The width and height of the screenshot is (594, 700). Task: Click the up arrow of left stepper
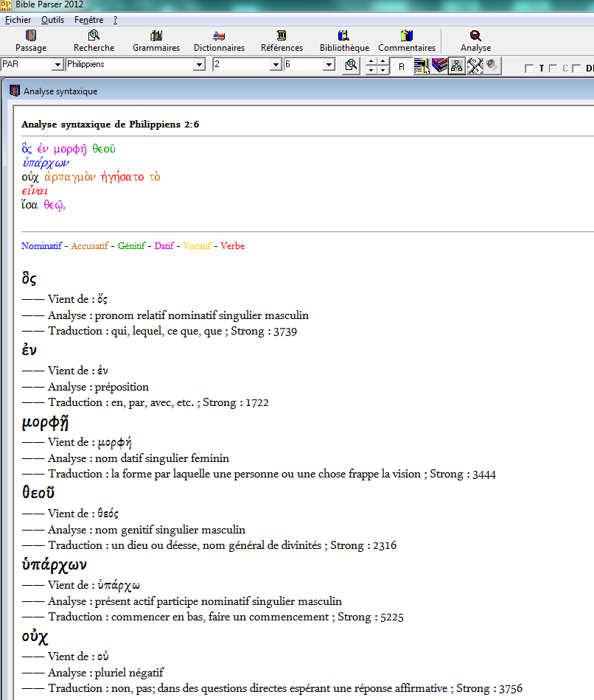[371, 62]
